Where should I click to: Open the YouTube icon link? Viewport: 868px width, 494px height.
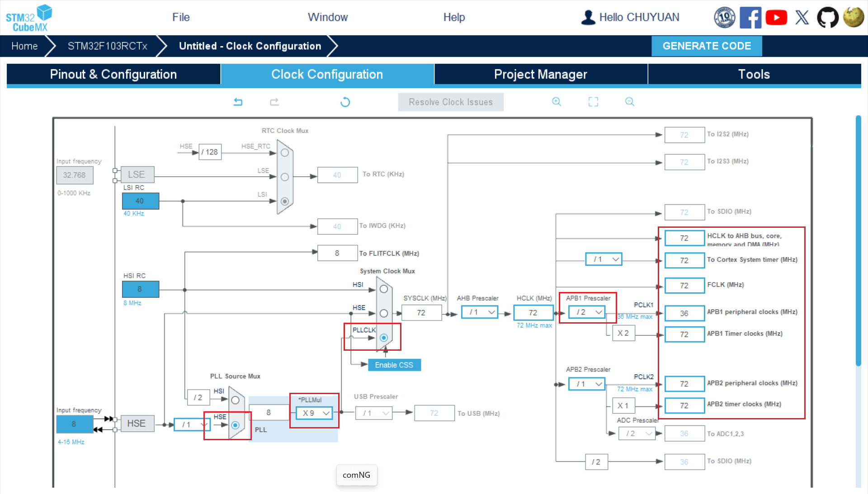click(776, 18)
